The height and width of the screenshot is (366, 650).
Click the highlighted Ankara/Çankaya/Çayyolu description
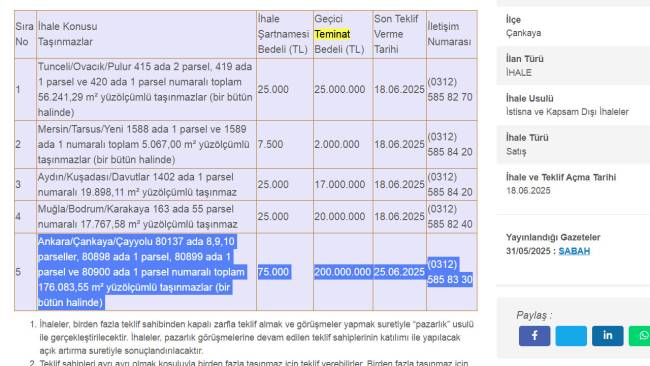tap(141, 272)
